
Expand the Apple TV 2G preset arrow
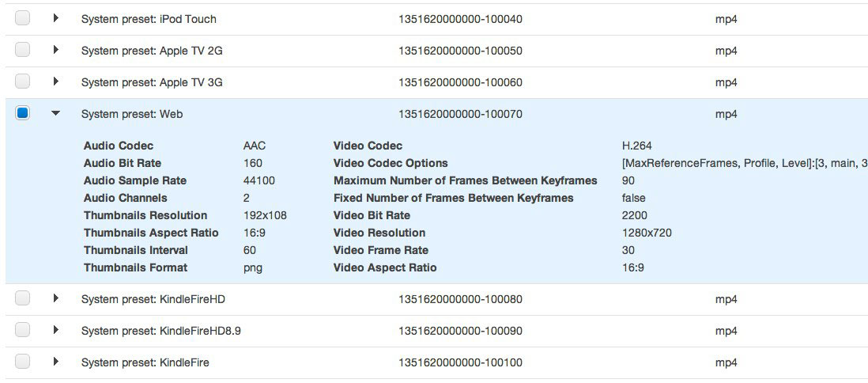(x=55, y=50)
